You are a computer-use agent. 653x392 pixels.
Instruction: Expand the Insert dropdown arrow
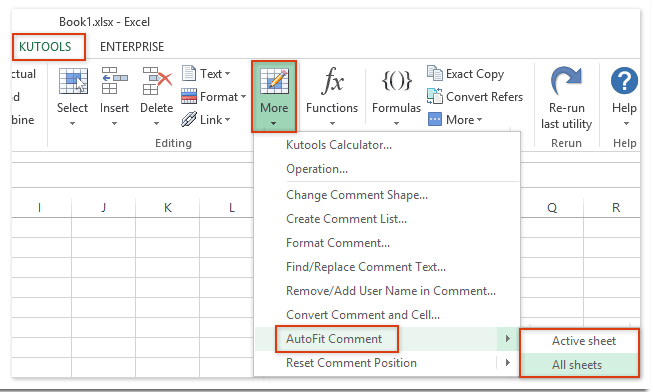tap(115, 123)
